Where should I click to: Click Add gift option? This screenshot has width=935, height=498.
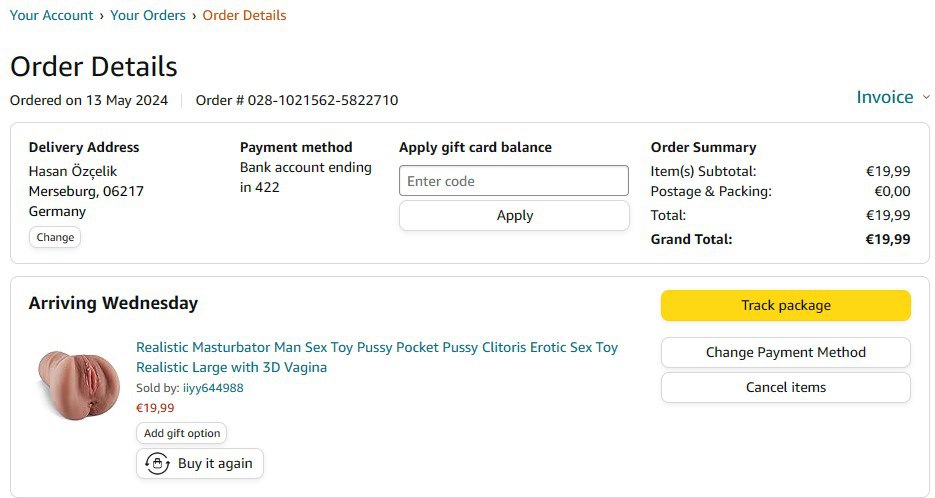coord(181,433)
